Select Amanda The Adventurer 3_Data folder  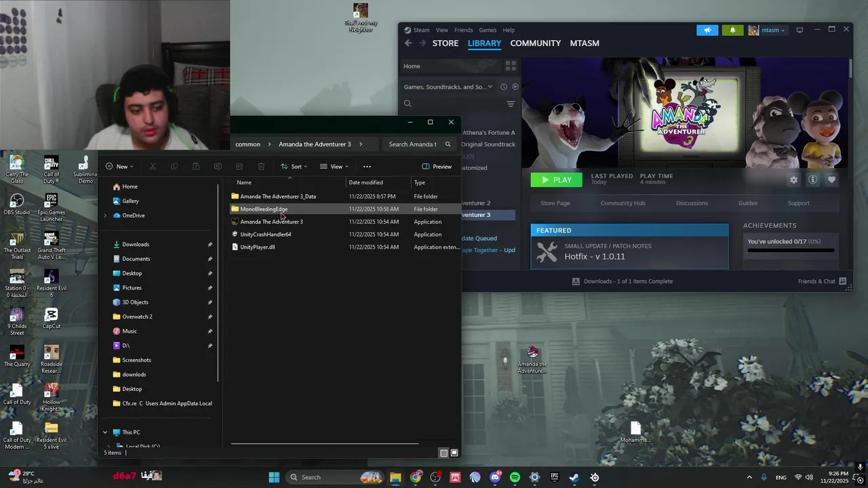(x=278, y=197)
